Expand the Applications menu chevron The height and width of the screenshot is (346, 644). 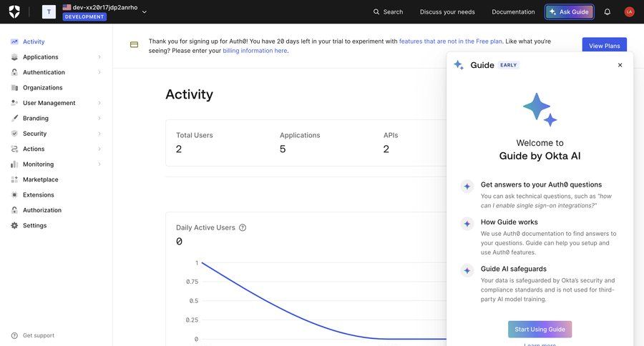click(99, 57)
